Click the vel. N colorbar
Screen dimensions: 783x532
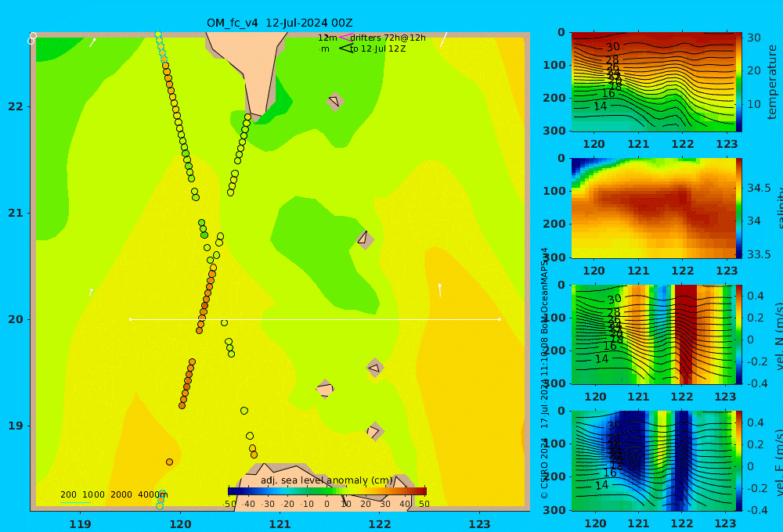click(738, 334)
